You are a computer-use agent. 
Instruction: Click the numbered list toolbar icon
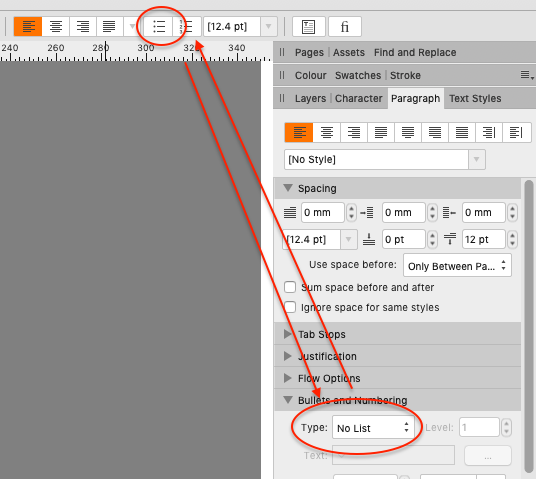coord(187,26)
